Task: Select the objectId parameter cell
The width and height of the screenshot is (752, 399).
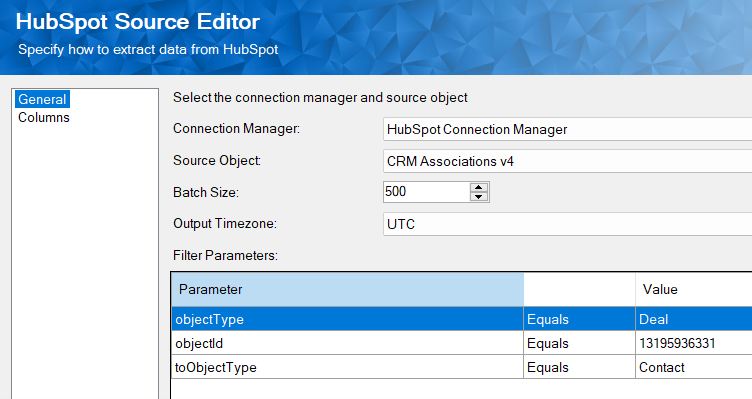Action: click(347, 343)
